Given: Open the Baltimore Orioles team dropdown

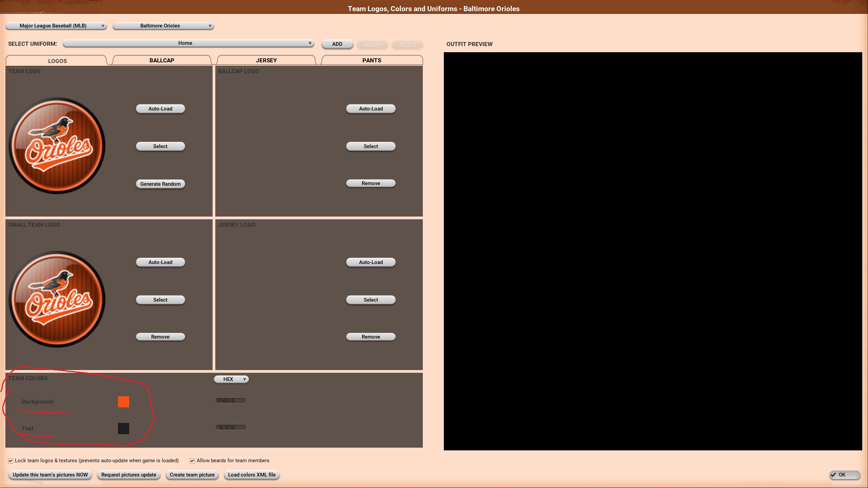Looking at the screenshot, I should (x=163, y=26).
